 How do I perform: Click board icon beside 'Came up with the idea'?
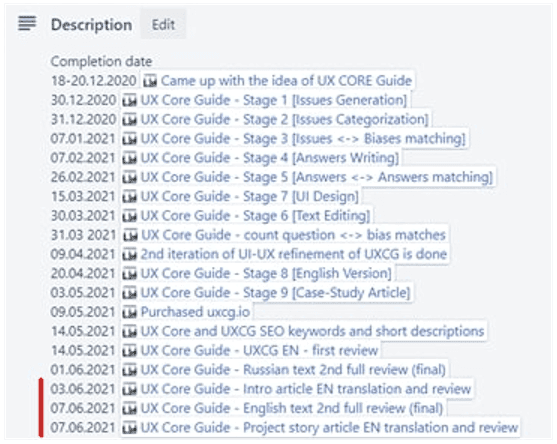[150, 81]
